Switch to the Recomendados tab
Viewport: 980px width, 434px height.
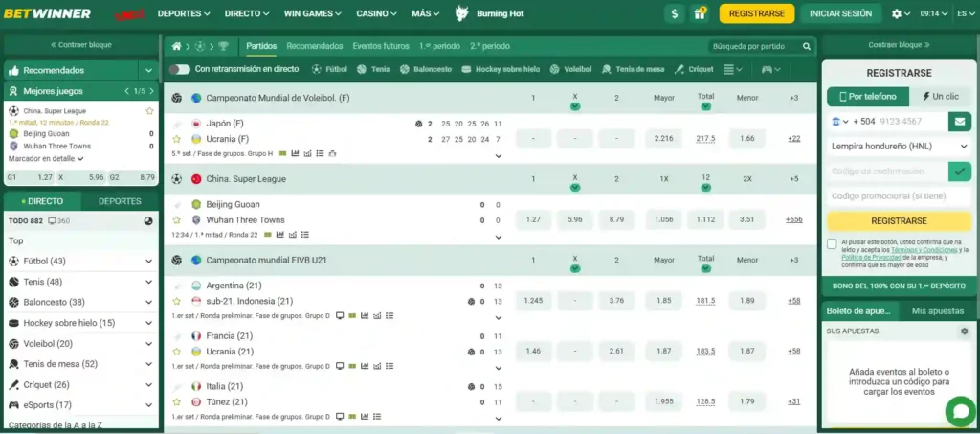[x=315, y=46]
